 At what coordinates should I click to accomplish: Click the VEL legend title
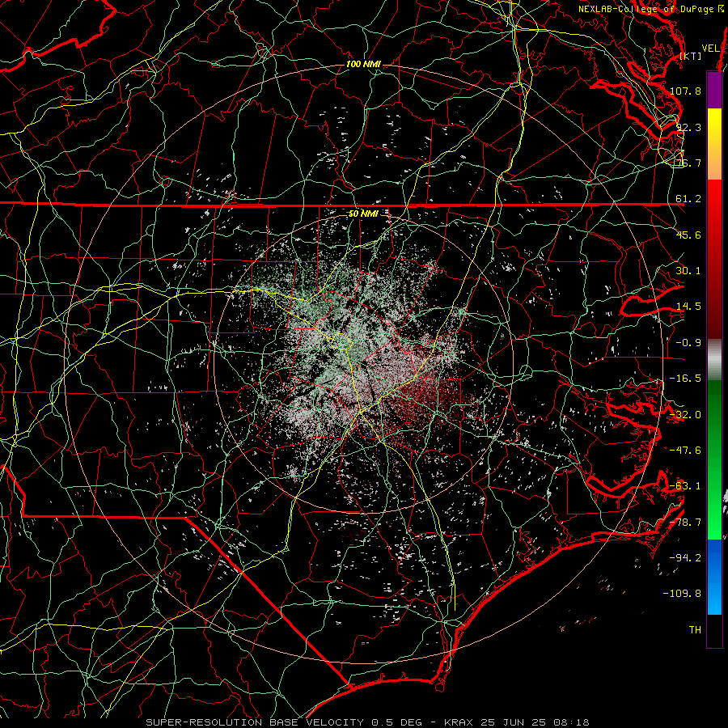coord(711,49)
